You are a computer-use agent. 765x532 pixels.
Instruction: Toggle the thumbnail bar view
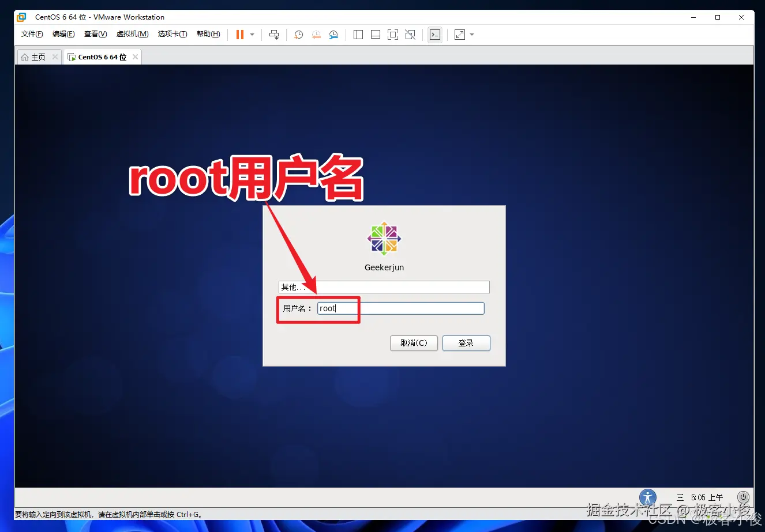point(376,35)
